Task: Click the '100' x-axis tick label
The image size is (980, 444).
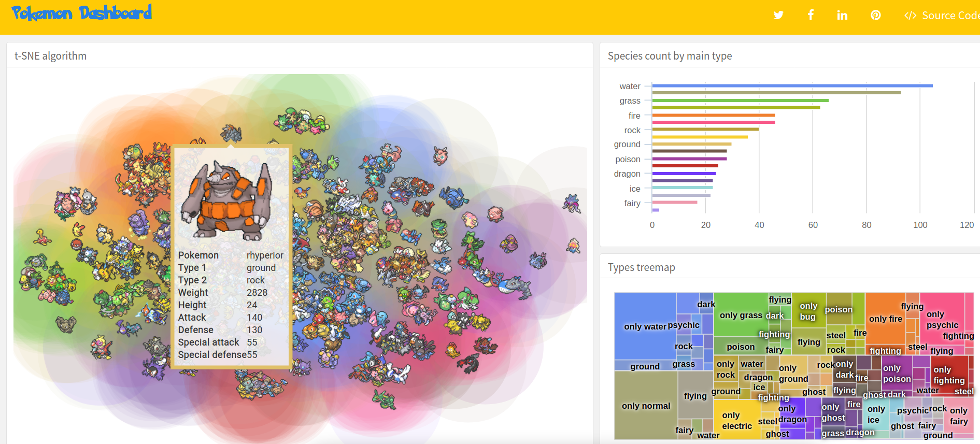Action: coord(920,225)
